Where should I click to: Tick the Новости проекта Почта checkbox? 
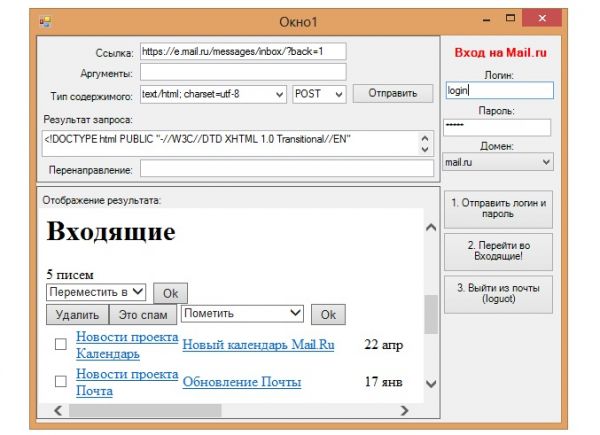click(61, 381)
